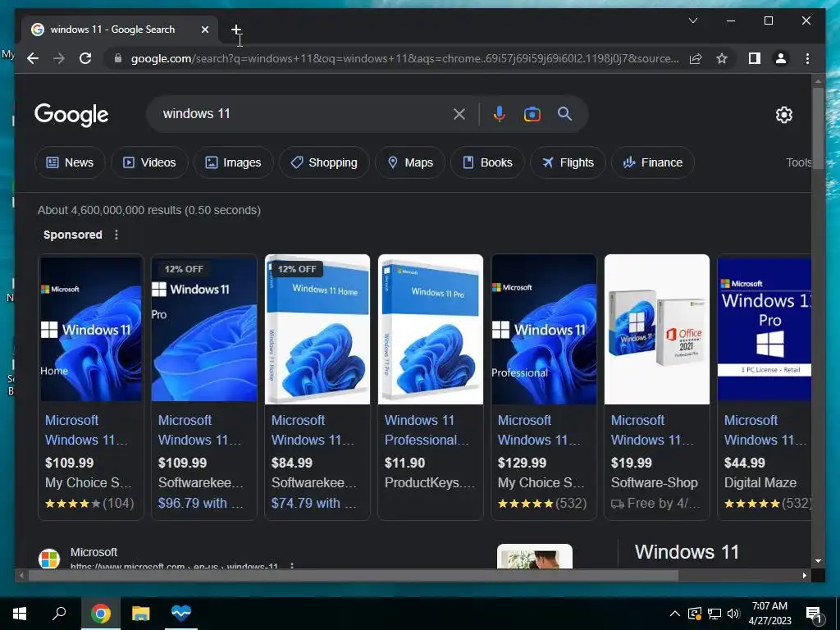The image size is (840, 630).
Task: Open the Windows 11 Pro 12% OFF image
Action: point(204,329)
